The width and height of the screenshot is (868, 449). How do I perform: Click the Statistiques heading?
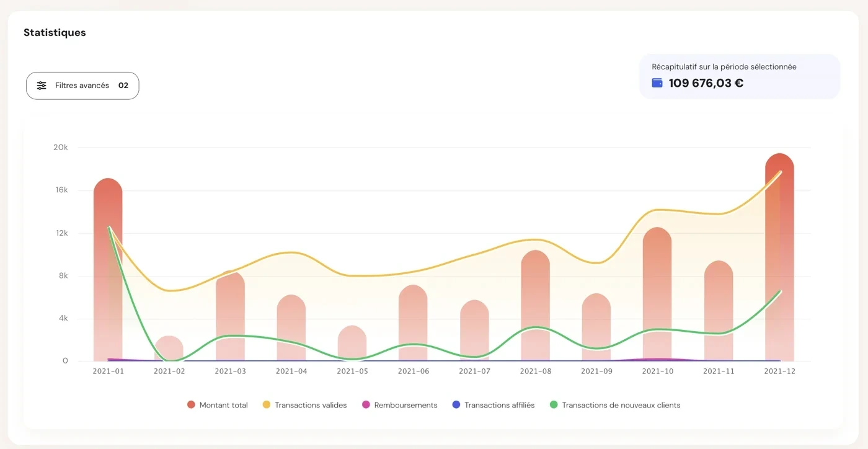55,33
